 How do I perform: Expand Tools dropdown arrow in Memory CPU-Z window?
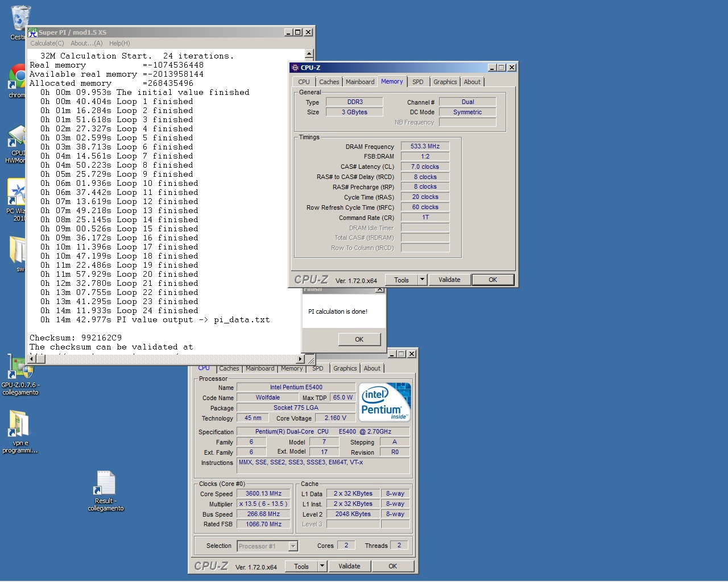422,280
